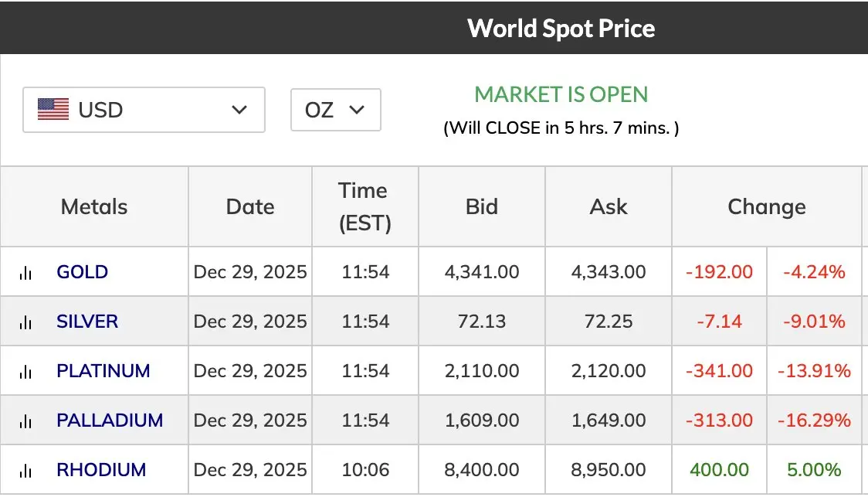Click the chart icon beside PALLADIUM
Screen dimensions: 868x504
click(x=25, y=421)
